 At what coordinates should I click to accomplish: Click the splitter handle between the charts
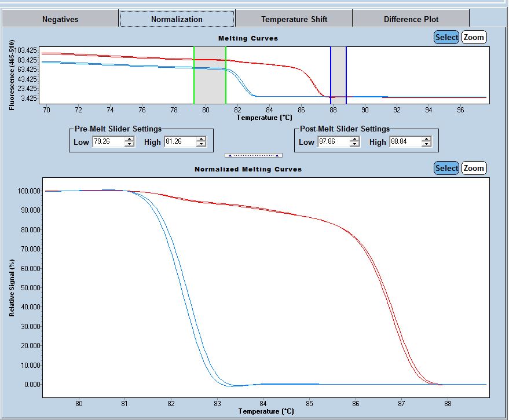(x=254, y=155)
